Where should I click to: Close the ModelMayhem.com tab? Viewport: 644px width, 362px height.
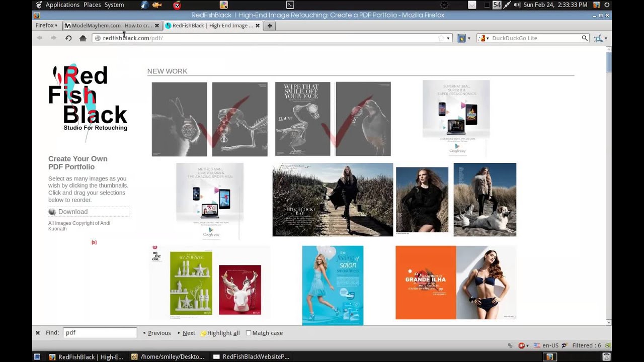pyautogui.click(x=157, y=26)
